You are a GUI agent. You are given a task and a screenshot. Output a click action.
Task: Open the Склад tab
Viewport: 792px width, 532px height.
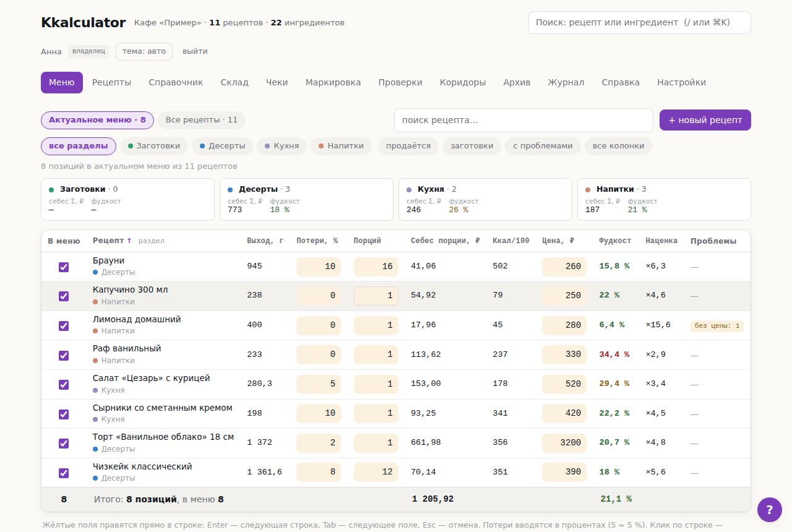[235, 82]
